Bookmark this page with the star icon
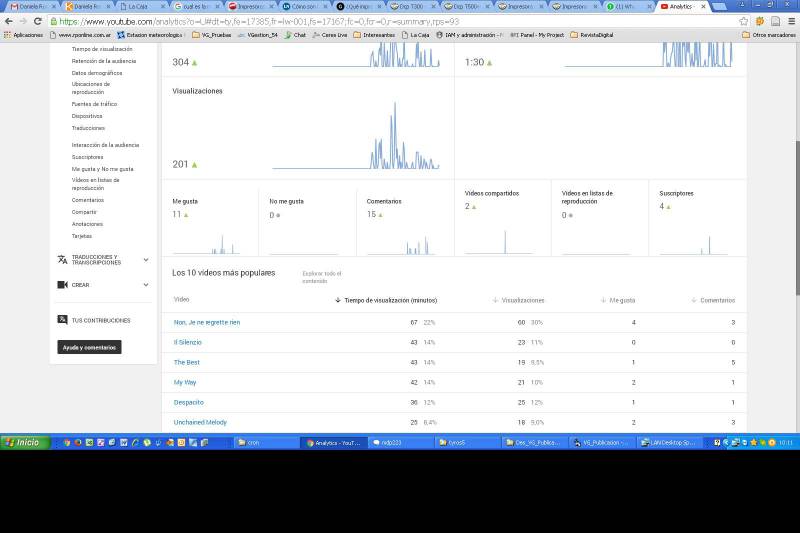The height and width of the screenshot is (533, 800). pyautogui.click(x=743, y=21)
